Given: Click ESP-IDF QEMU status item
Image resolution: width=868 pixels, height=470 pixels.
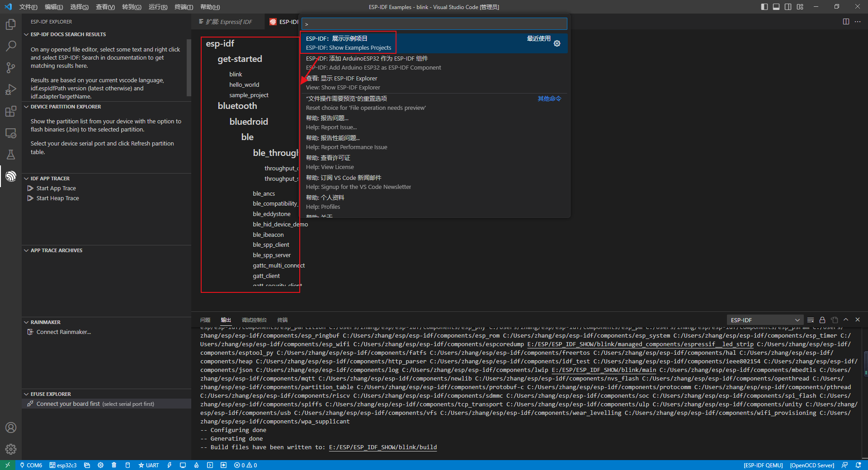Looking at the screenshot, I should click(x=763, y=465).
